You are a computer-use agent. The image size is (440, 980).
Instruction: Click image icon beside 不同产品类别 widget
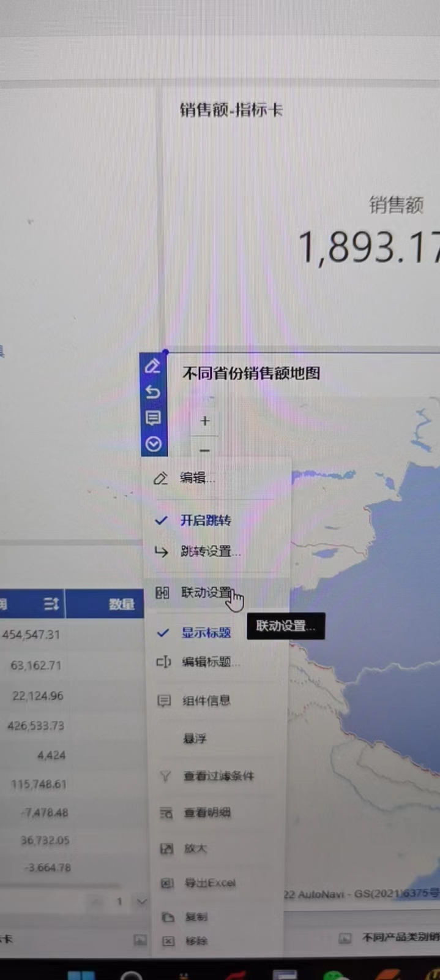(345, 938)
